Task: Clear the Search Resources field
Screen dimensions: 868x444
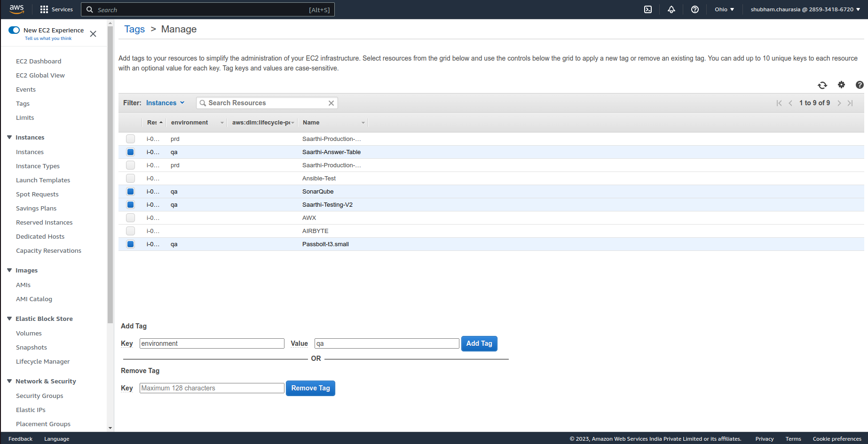Action: (x=331, y=103)
